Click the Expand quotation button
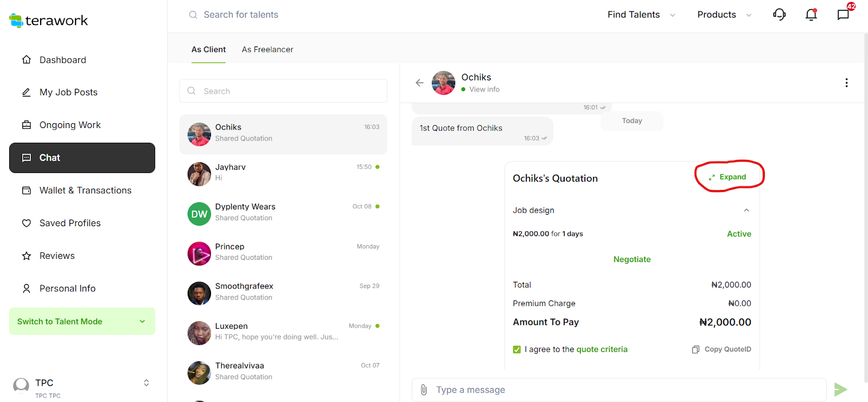Image resolution: width=868 pixels, height=402 pixels. coord(728,177)
